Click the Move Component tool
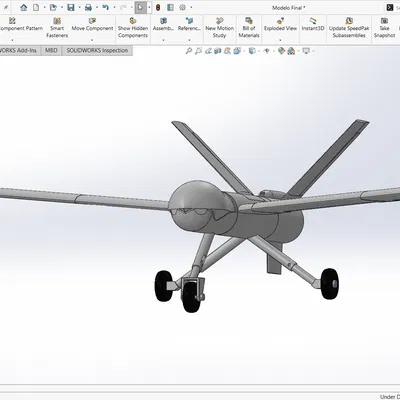 pos(92,24)
